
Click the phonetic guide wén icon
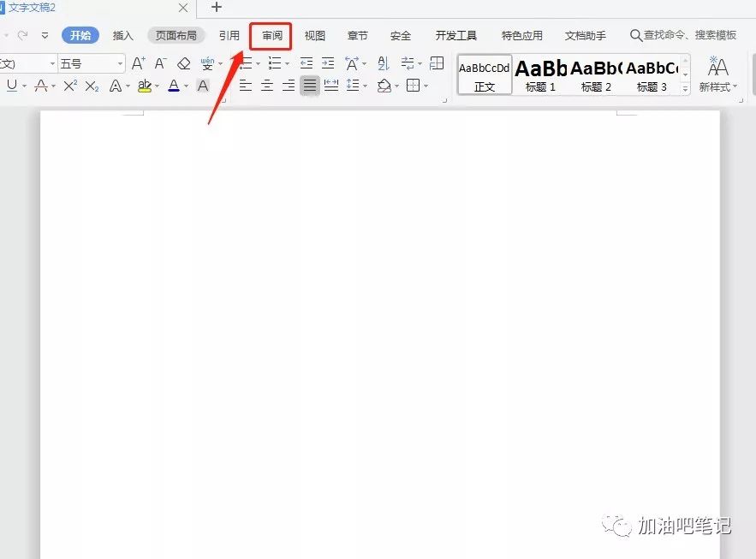(207, 63)
